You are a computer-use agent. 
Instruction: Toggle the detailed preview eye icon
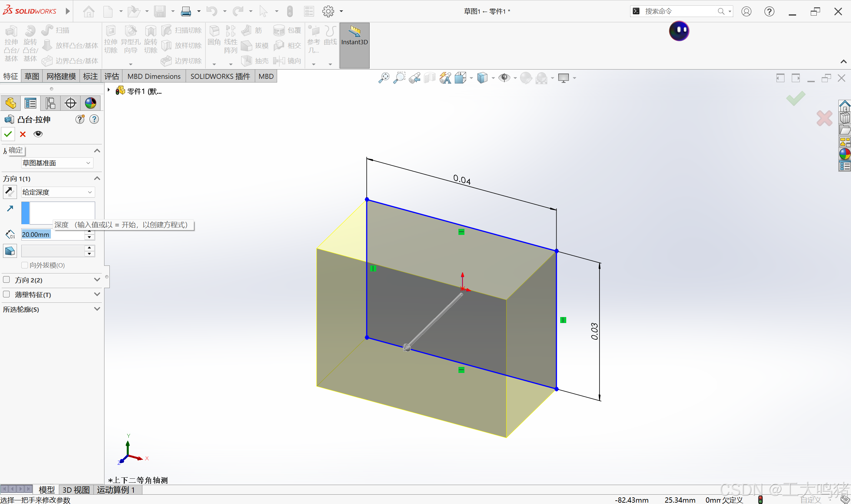click(38, 134)
